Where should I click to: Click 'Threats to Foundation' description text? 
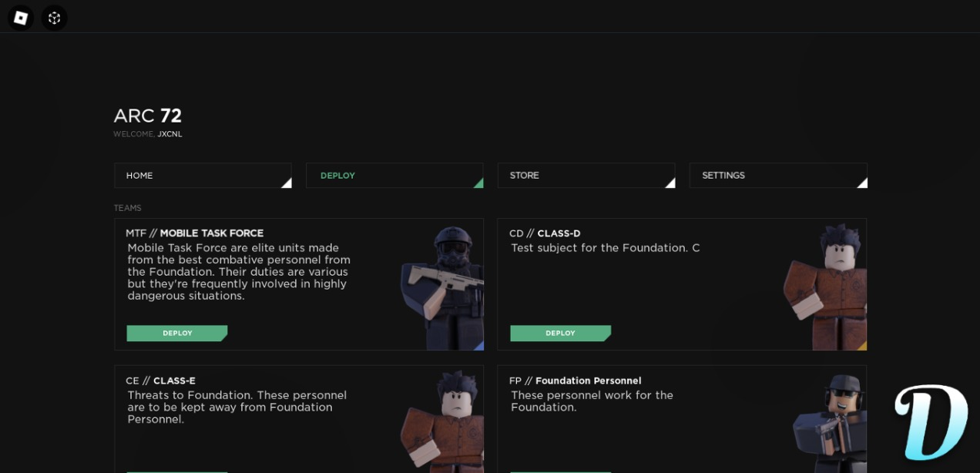(237, 408)
